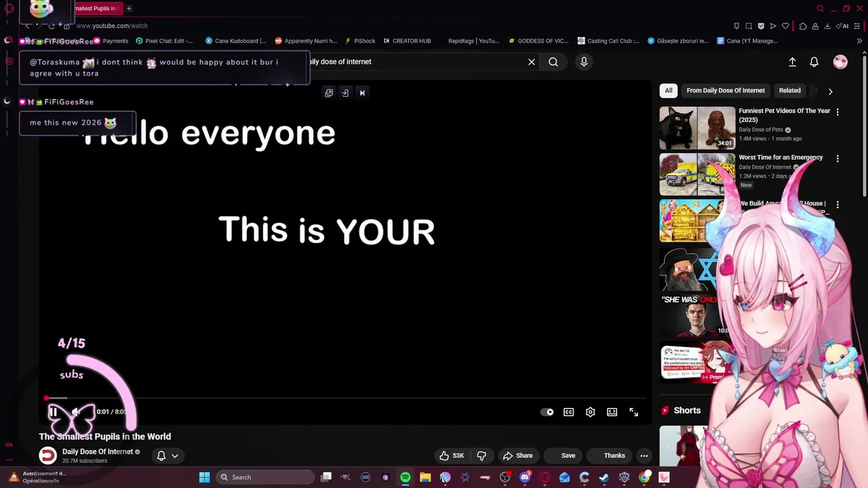Open more actions menu beside Thanks
Image resolution: width=868 pixels, height=488 pixels.
(644, 455)
